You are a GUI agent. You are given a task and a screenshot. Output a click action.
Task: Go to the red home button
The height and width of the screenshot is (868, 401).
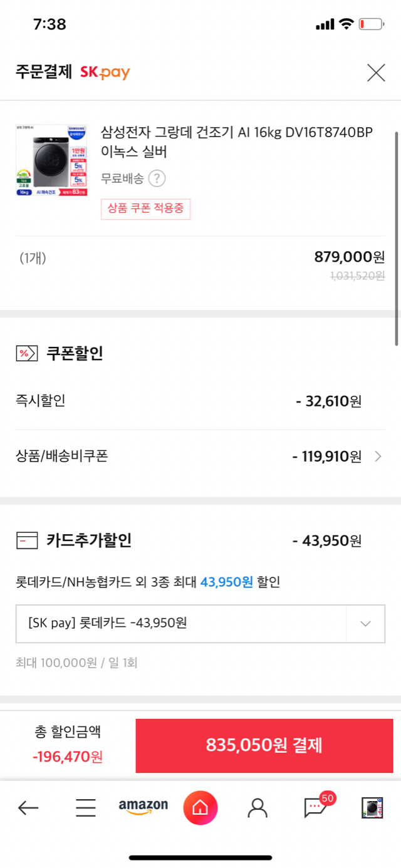200,808
